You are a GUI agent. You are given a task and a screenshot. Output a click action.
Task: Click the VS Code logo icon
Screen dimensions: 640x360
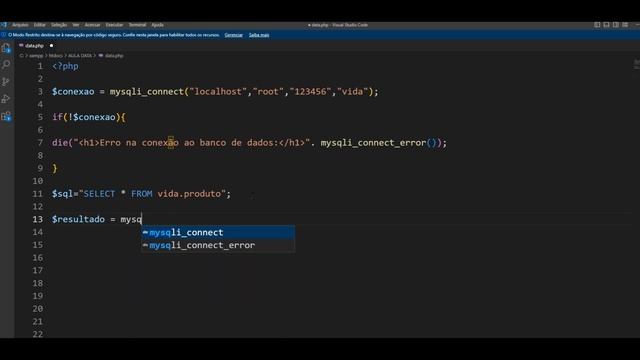click(4, 25)
